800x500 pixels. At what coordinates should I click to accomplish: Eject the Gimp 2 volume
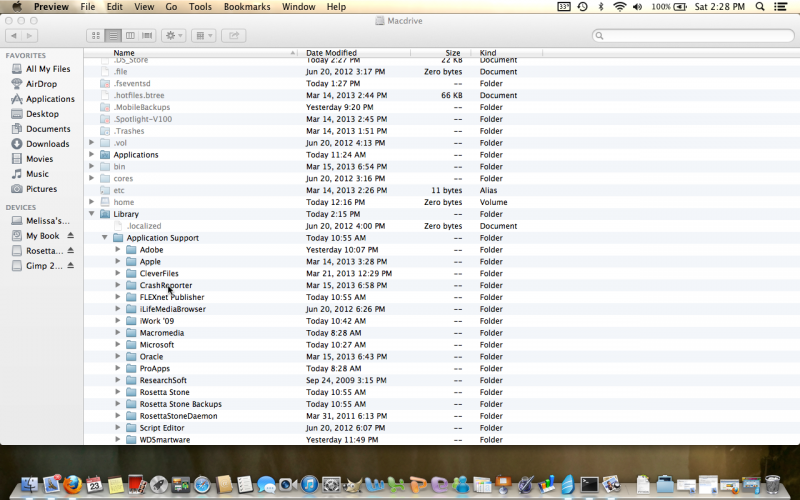click(x=70, y=266)
